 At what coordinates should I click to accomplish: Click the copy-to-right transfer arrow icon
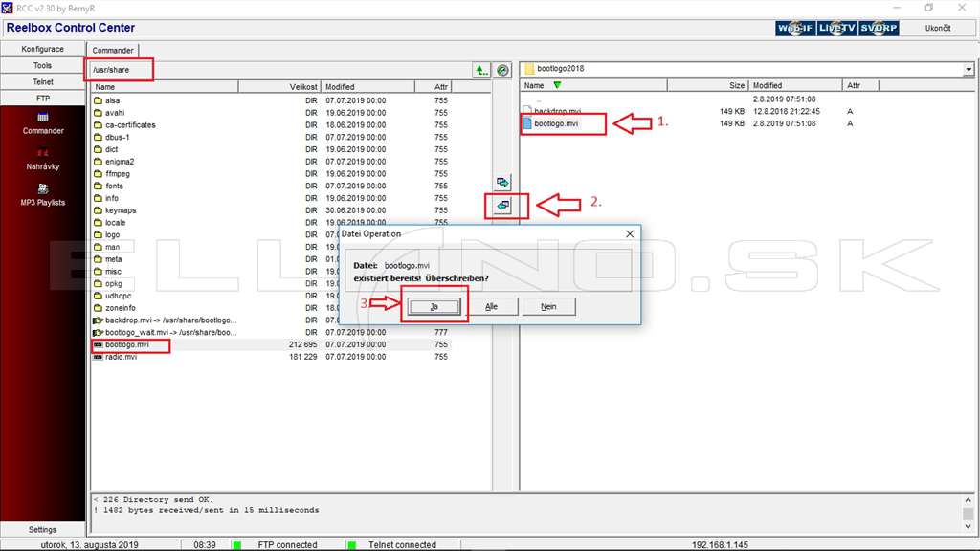coord(502,183)
